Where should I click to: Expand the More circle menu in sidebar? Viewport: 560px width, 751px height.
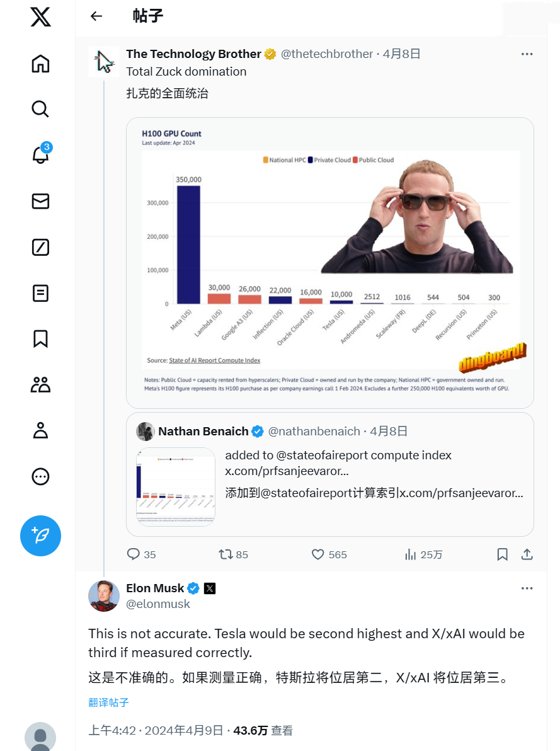point(40,476)
